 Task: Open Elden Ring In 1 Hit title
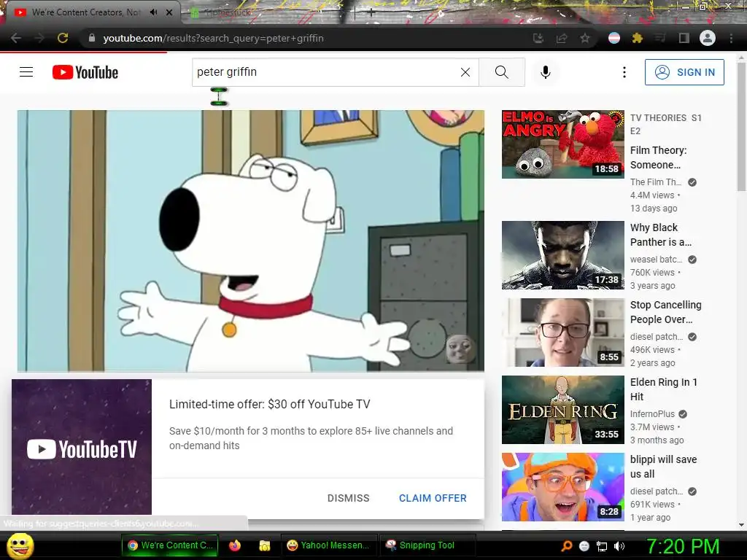point(664,389)
